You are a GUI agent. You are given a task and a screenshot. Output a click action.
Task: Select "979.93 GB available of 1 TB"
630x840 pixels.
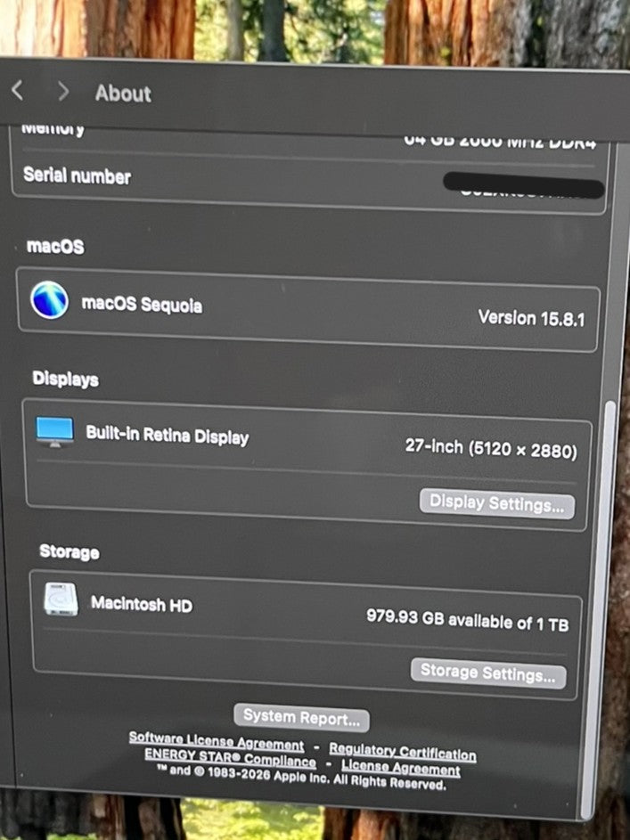pos(467,620)
